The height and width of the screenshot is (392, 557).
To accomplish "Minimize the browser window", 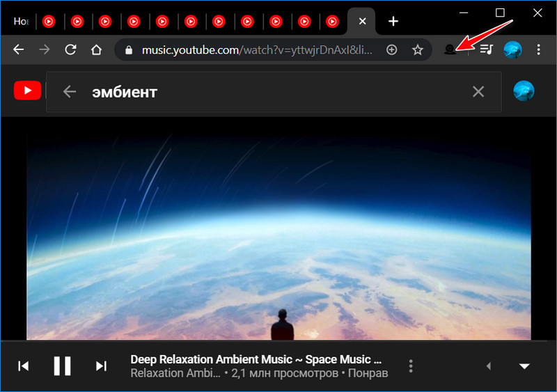I will tap(464, 13).
